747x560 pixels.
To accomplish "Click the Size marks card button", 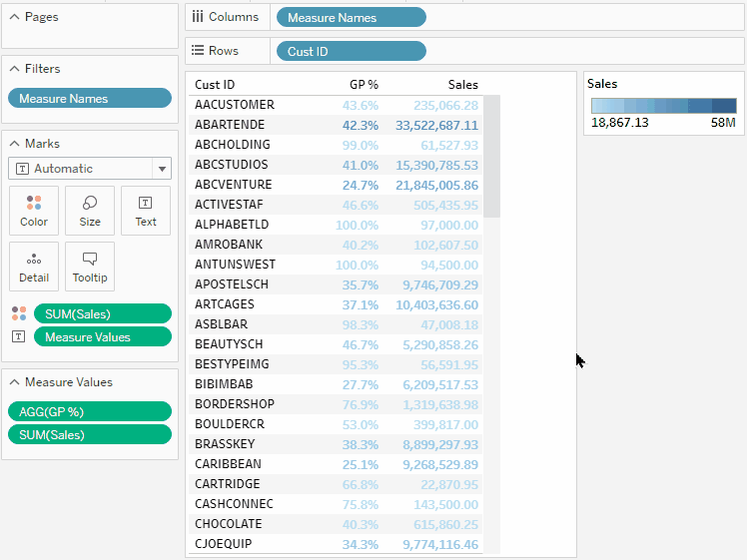I will pyautogui.click(x=90, y=211).
